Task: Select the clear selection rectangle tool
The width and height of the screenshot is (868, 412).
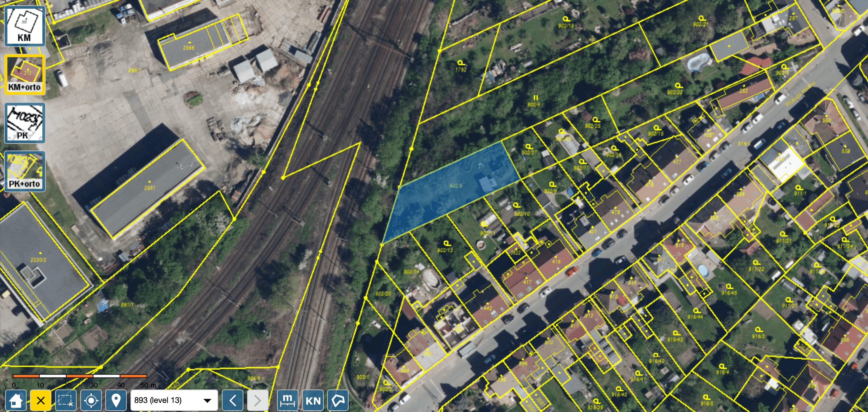Action: [66, 400]
